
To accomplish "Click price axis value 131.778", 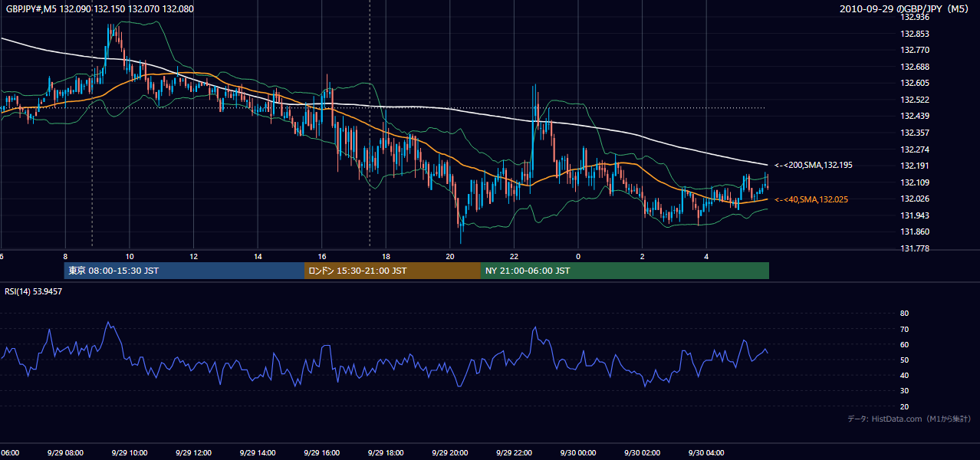I will point(914,248).
